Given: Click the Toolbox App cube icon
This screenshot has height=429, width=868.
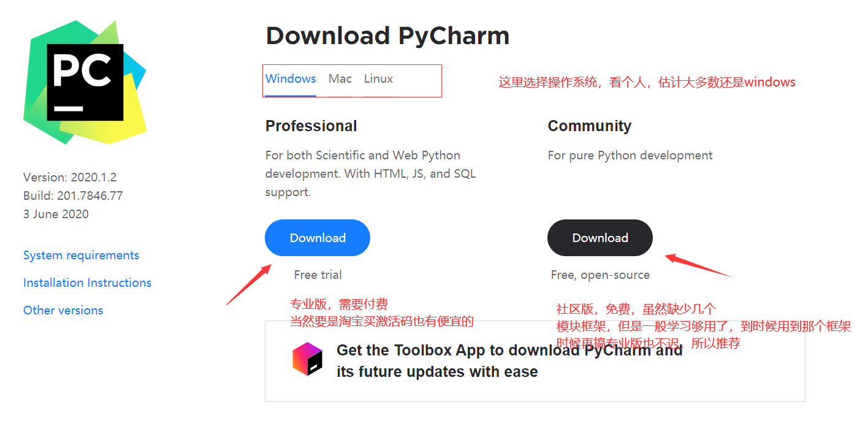Looking at the screenshot, I should pyautogui.click(x=307, y=359).
